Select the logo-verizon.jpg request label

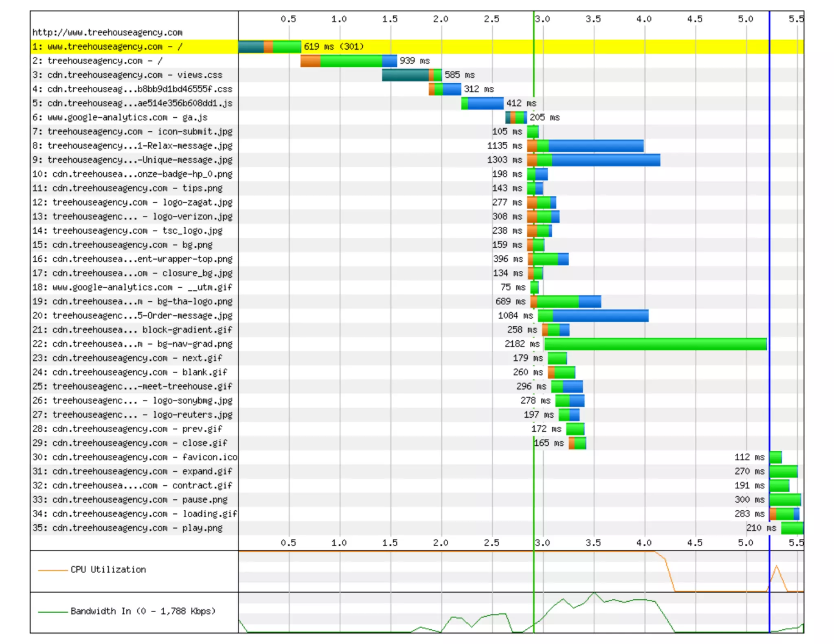pyautogui.click(x=132, y=217)
